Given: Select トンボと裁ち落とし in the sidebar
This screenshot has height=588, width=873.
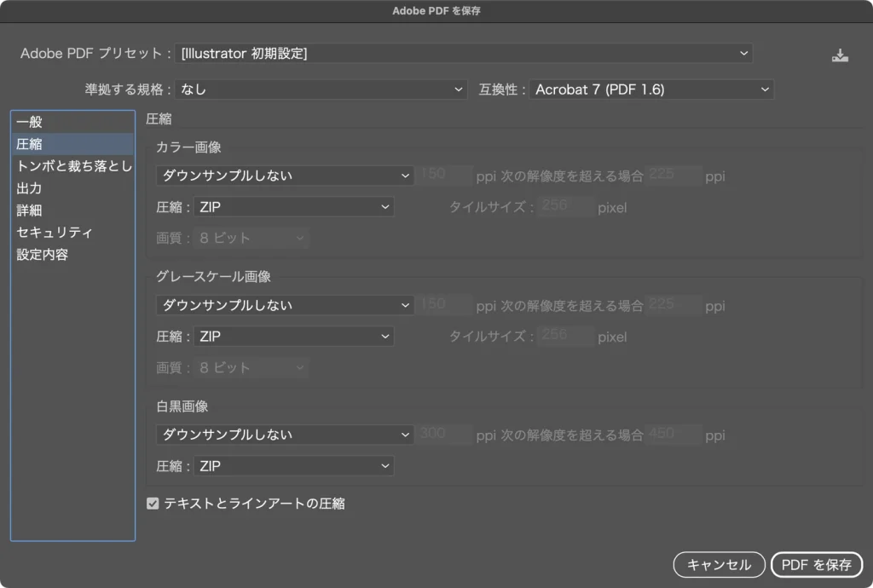Looking at the screenshot, I should pyautogui.click(x=72, y=166).
